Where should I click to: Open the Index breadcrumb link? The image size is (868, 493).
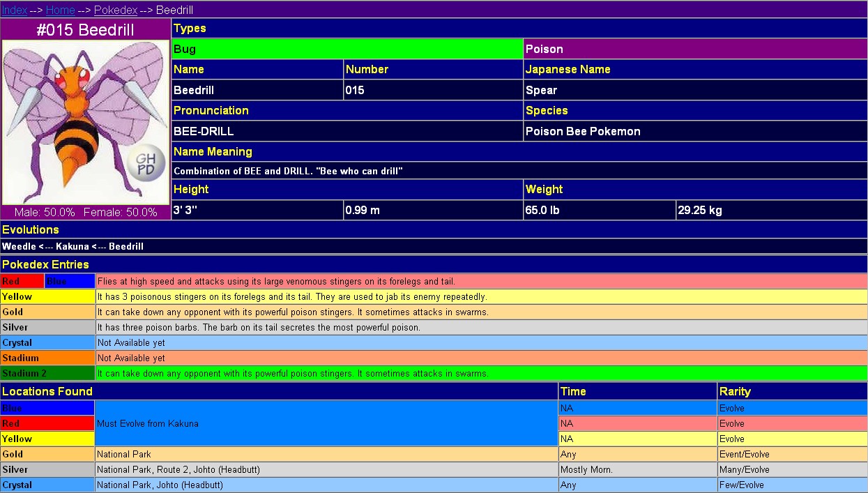(15, 10)
